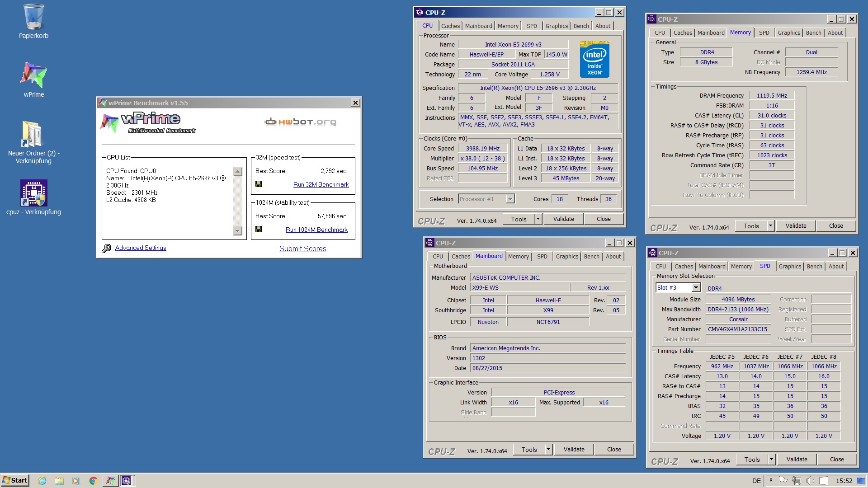
Task: Click the Level 3 cache value 45 MBytes
Action: click(566, 178)
